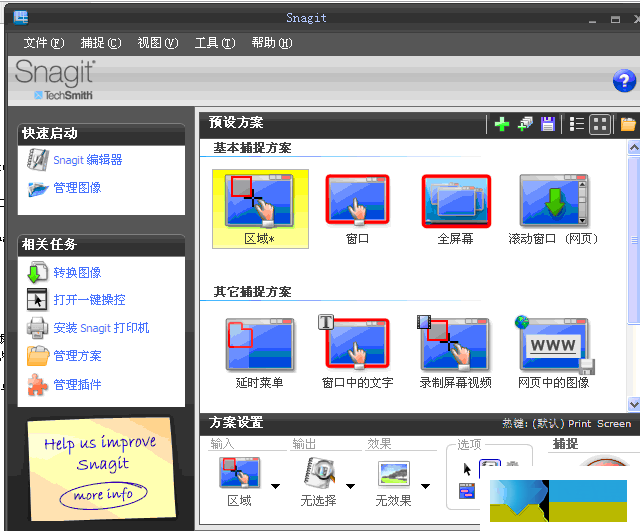Open the 工具(T) menu

215,42
